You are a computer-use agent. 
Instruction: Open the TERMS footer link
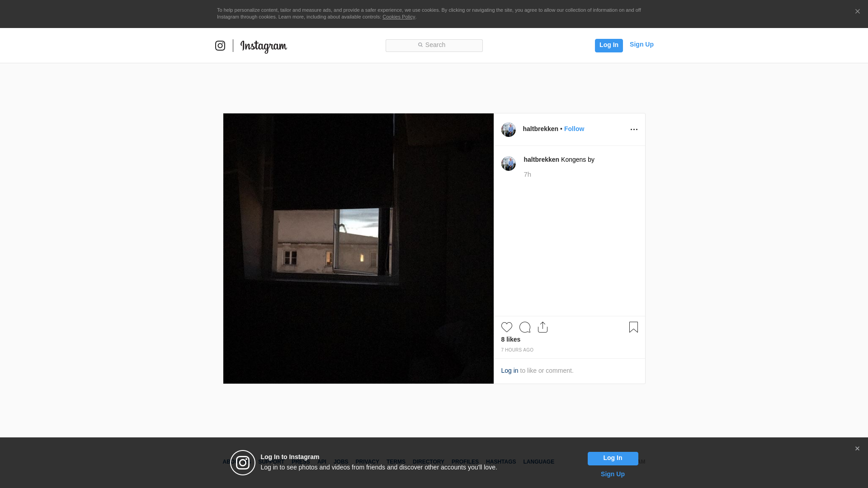[x=396, y=462]
